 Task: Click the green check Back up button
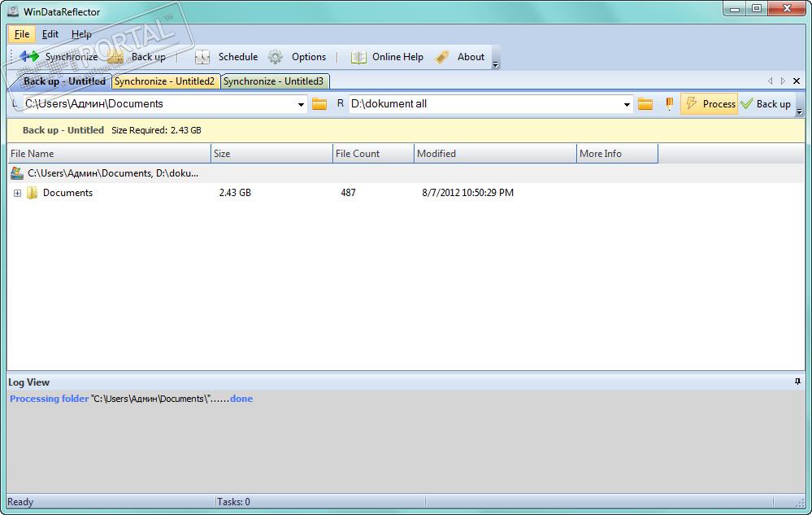pos(766,103)
